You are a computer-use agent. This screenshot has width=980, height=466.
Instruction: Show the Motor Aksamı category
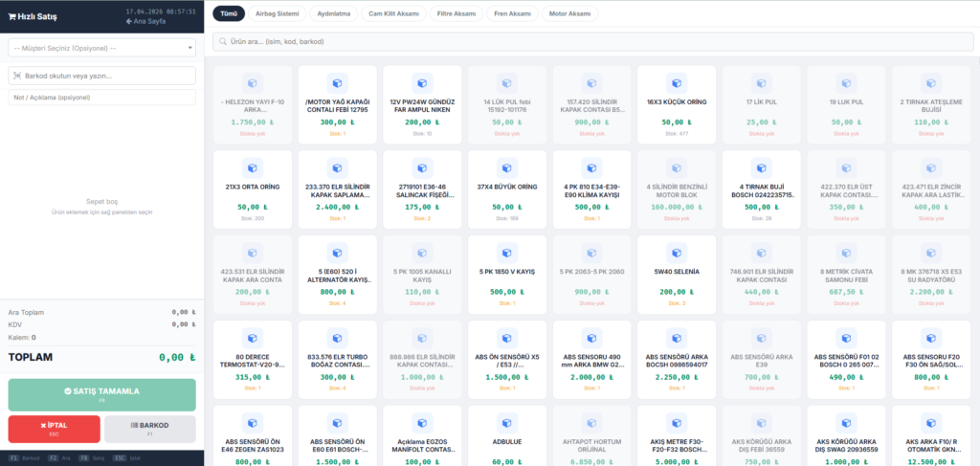click(x=568, y=13)
